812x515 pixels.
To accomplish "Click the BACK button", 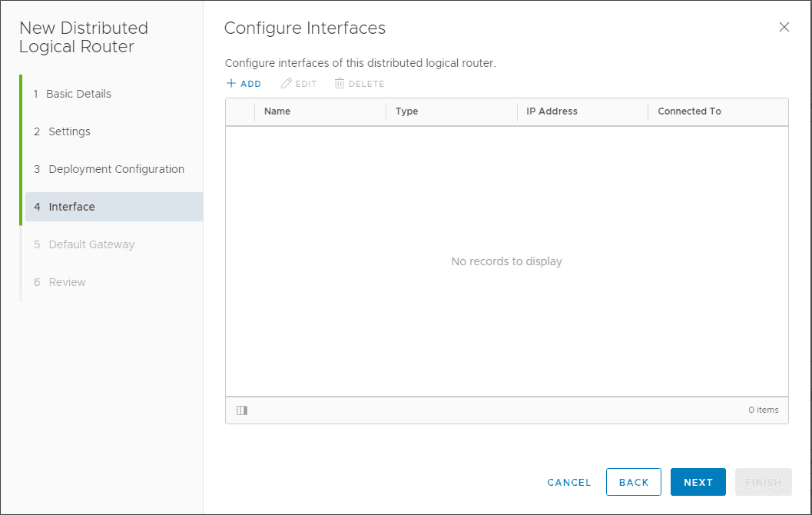I will pos(633,482).
